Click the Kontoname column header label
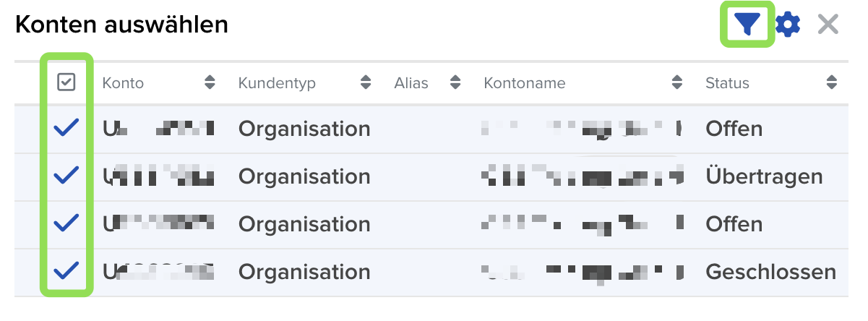Image resolution: width=868 pixels, height=321 pixels. [x=525, y=83]
